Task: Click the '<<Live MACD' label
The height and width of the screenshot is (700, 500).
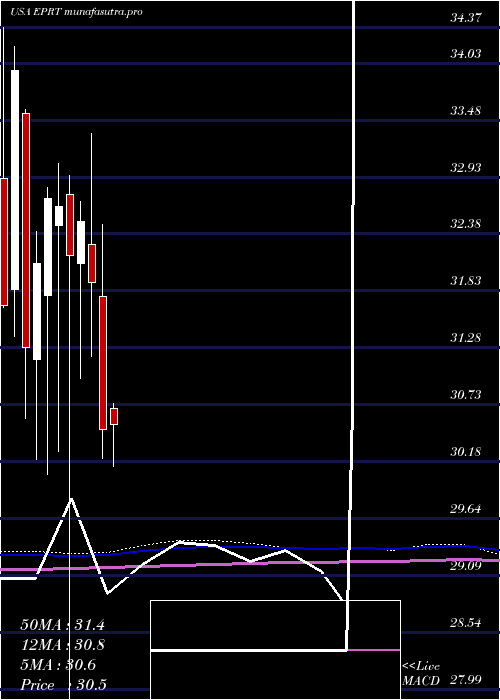Action: [421, 672]
